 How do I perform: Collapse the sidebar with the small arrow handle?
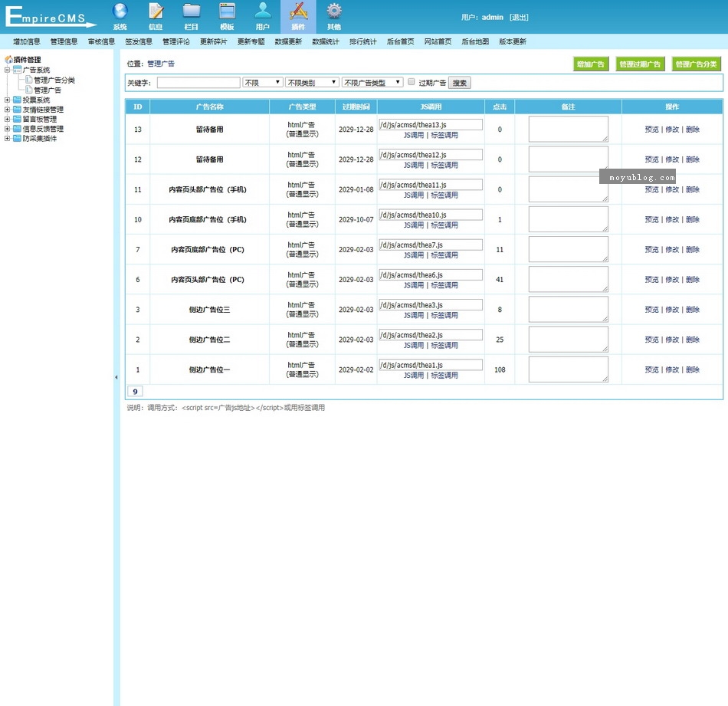click(116, 377)
